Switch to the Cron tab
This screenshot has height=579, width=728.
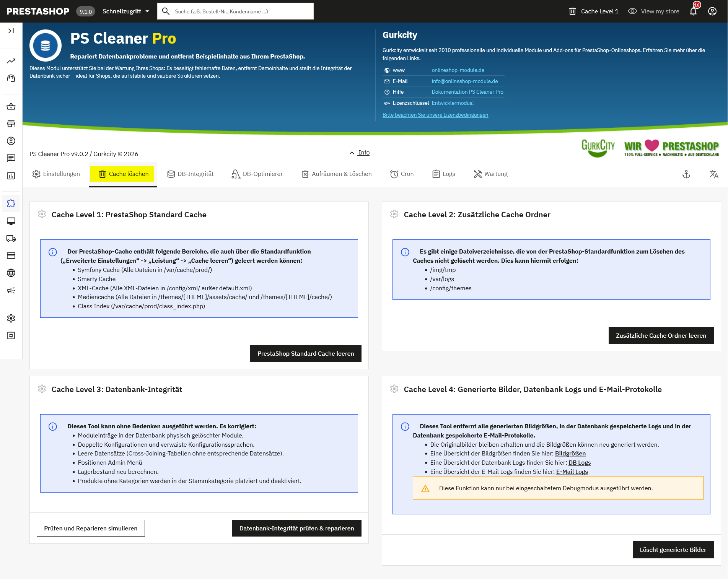point(402,174)
